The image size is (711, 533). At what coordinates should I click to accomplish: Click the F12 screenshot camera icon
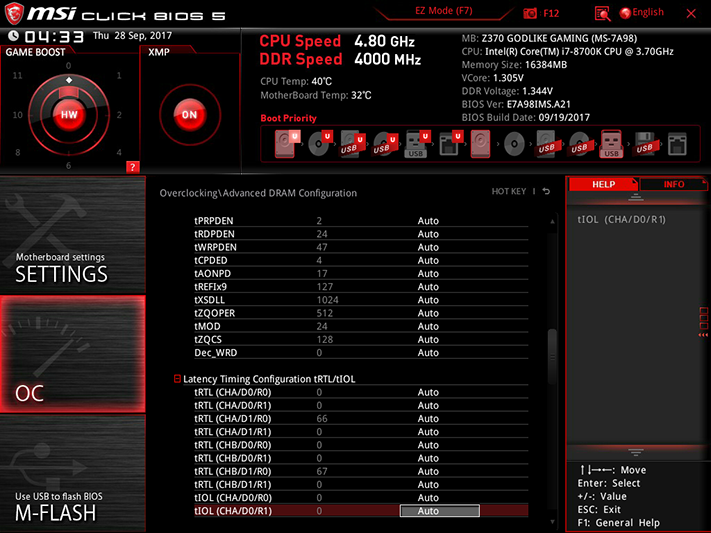coord(530,13)
